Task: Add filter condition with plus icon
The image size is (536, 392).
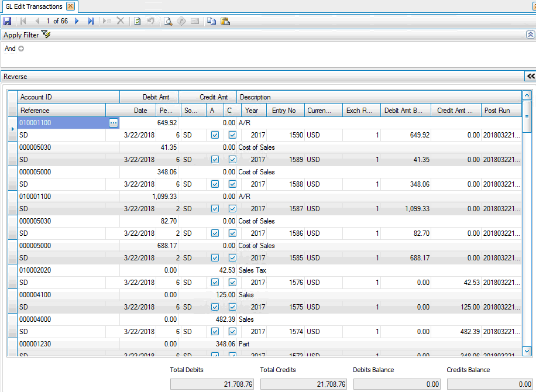Action: [21, 49]
